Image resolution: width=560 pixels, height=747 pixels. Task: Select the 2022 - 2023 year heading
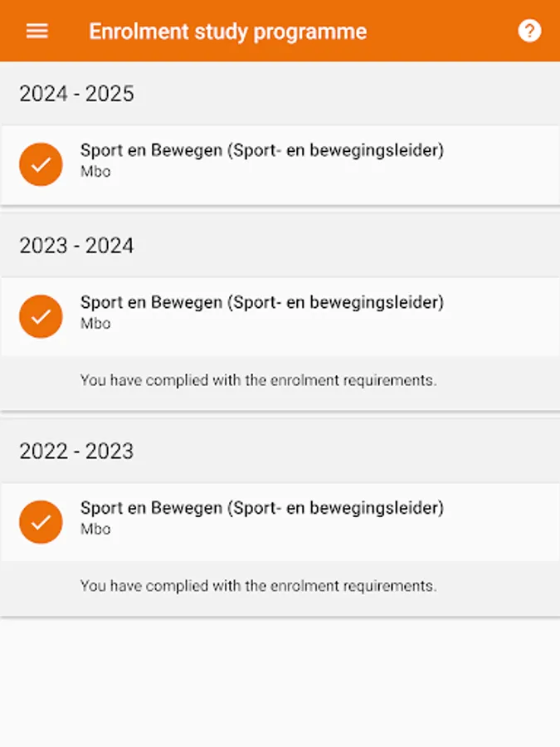point(76,452)
